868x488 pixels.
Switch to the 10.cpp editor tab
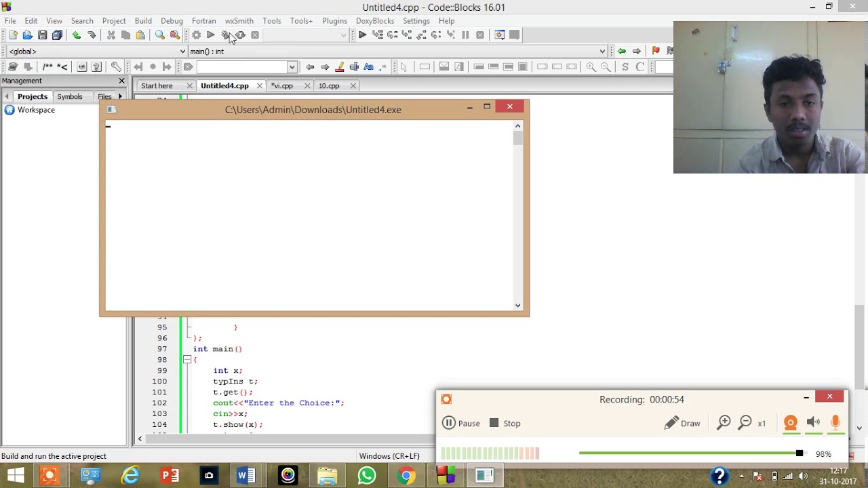329,86
